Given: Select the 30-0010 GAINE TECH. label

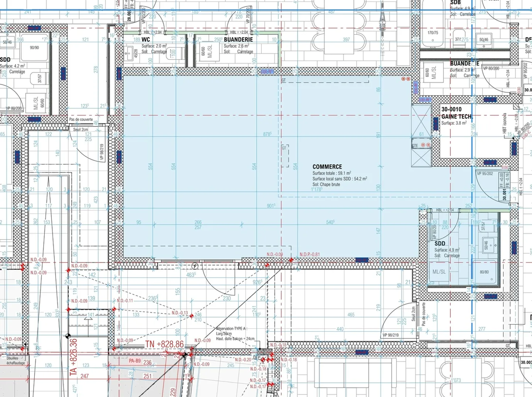Looking at the screenshot, I should pyautogui.click(x=457, y=113).
